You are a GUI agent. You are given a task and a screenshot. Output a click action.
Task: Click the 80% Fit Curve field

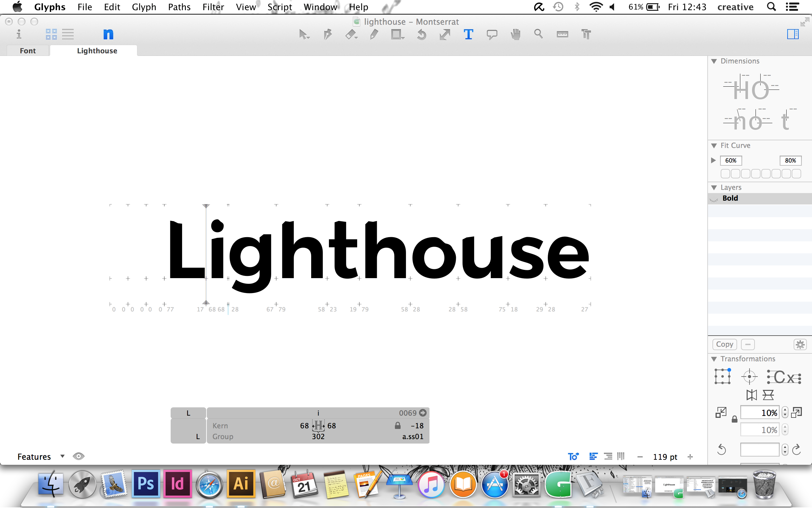tap(790, 161)
